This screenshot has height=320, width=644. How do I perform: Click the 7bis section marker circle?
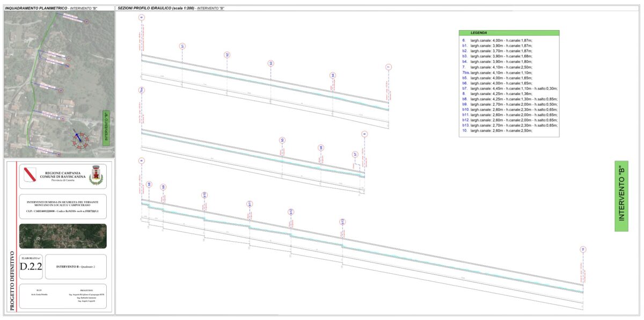[141, 90]
